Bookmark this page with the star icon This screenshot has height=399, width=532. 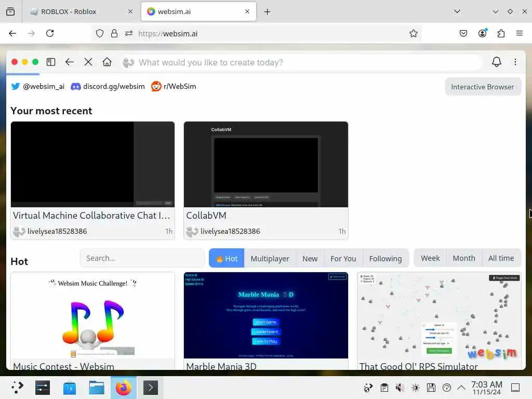pos(413,33)
